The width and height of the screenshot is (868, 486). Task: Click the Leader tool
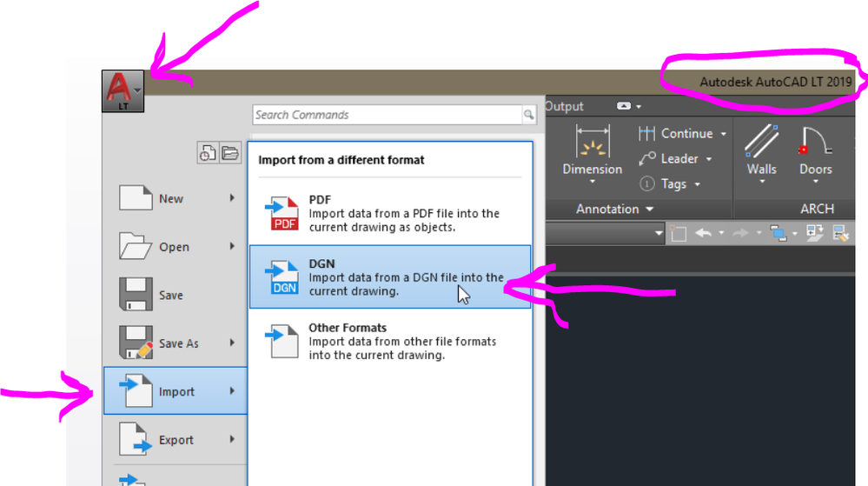[x=669, y=159]
